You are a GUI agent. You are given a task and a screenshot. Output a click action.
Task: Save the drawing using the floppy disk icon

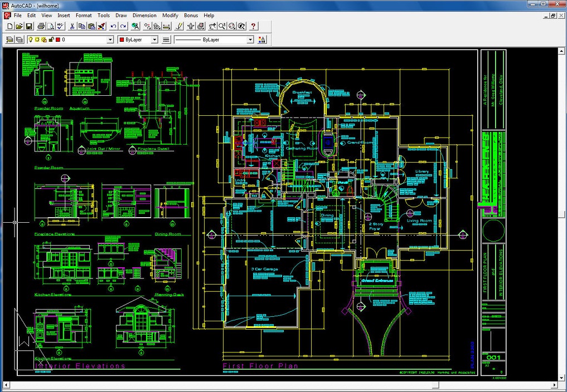[x=28, y=26]
